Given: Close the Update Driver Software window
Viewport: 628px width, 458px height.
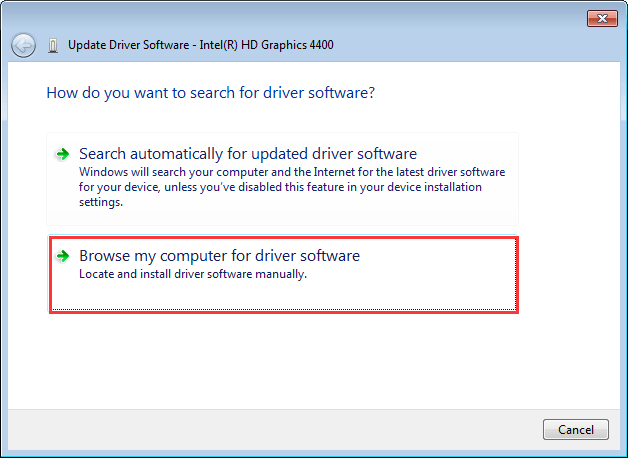Looking at the screenshot, I should tap(602, 18).
